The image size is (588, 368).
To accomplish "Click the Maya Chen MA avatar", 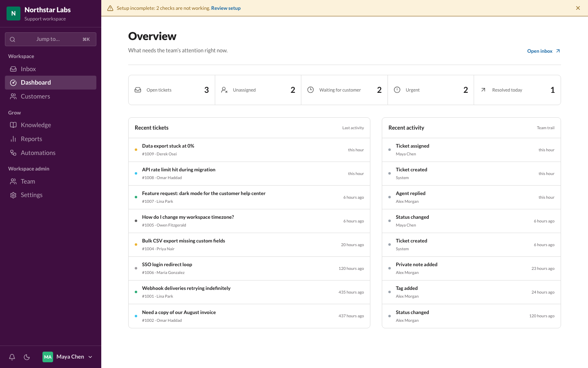I will tap(48, 357).
